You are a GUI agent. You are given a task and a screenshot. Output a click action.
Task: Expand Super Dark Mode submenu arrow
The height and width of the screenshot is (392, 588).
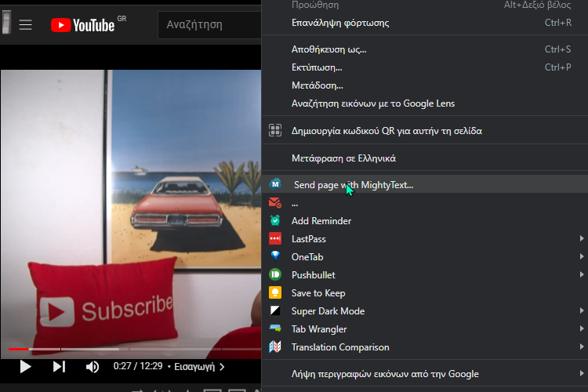(x=581, y=310)
